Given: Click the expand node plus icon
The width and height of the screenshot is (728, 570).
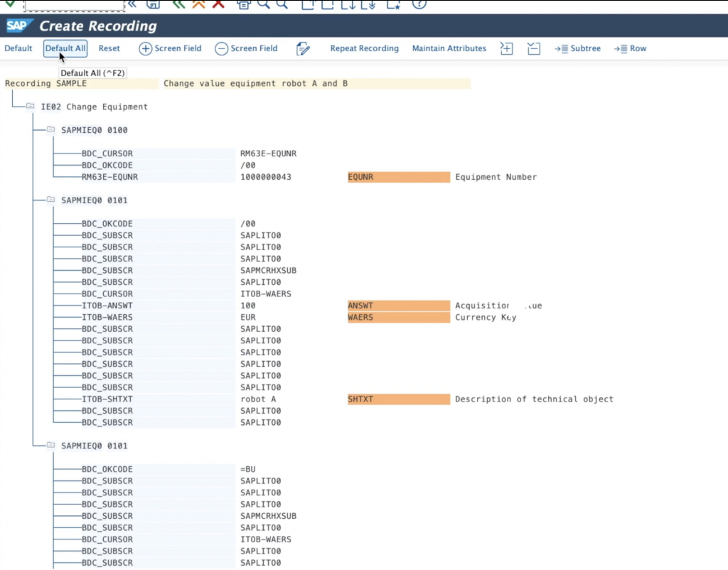Looking at the screenshot, I should 506,48.
